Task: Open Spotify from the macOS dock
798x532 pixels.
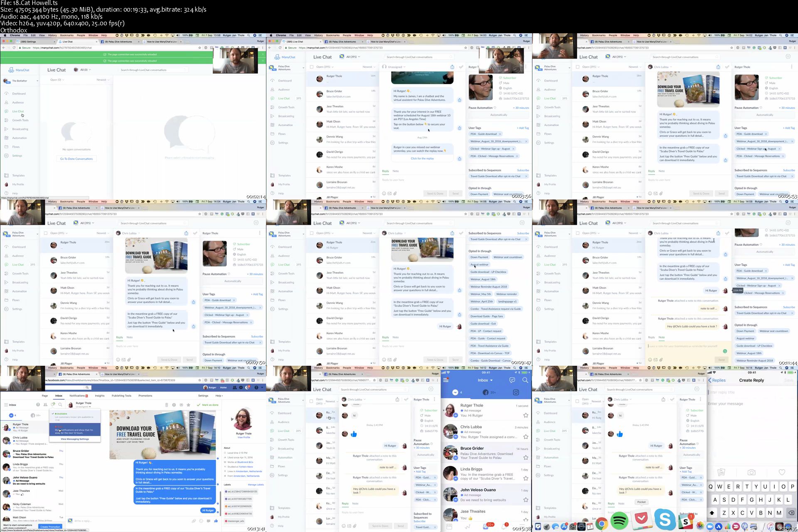Action: (x=619, y=521)
